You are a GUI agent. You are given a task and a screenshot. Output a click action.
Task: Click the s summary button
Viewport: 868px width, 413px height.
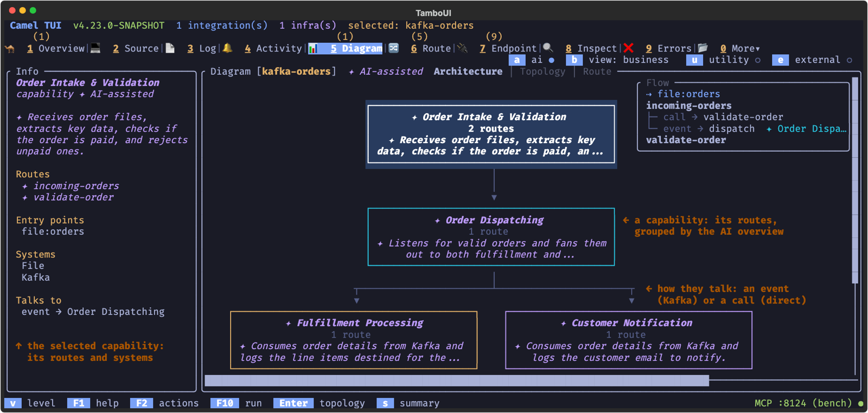(x=409, y=403)
